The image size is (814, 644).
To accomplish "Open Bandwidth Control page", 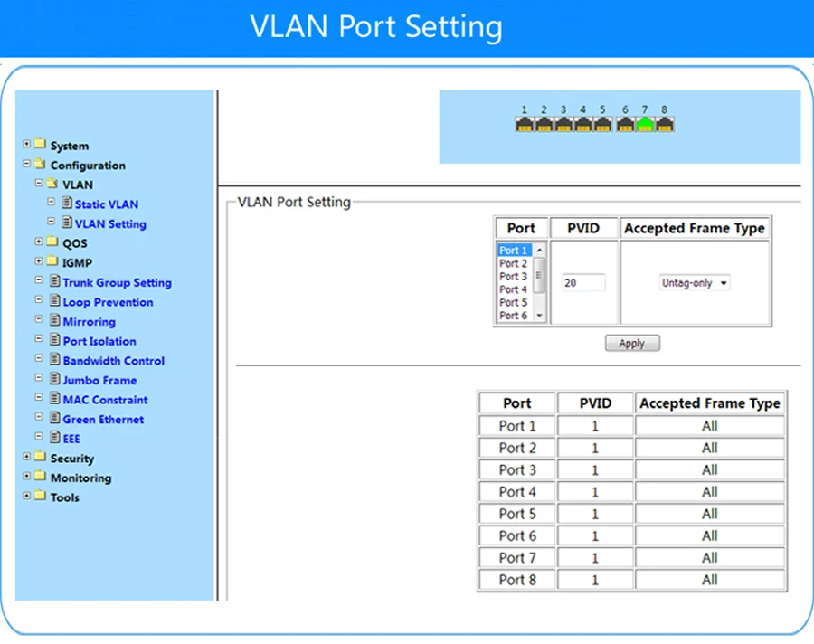I will tap(114, 361).
